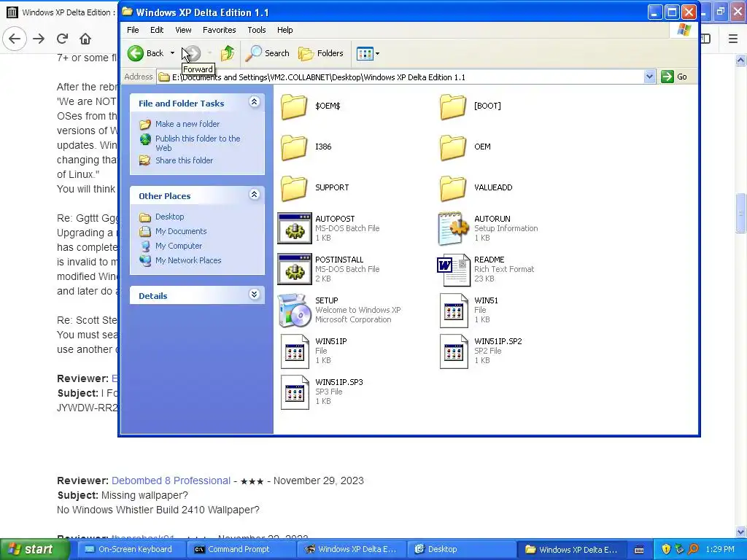Select the OEM folder
Viewport: 747px width, 560px height.
click(452, 147)
